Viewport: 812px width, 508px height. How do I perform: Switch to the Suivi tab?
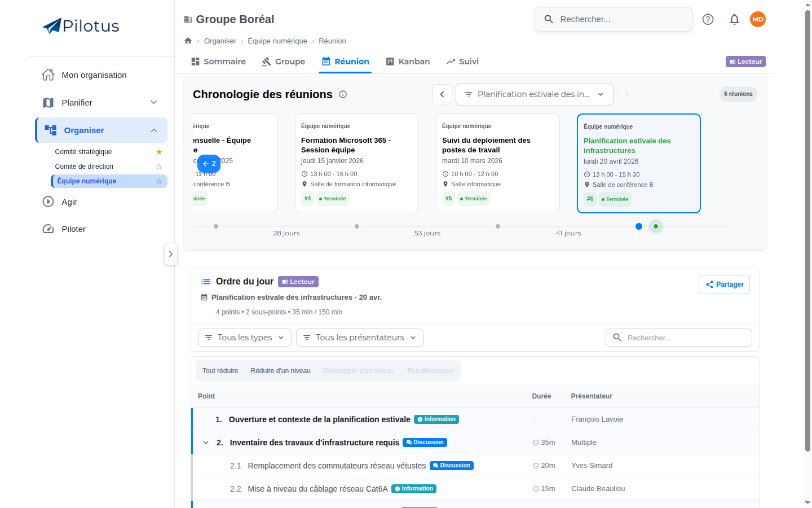462,62
